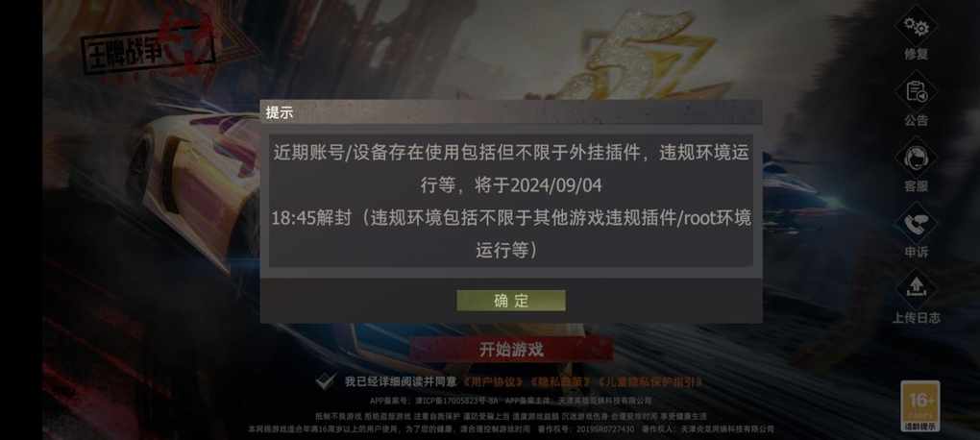Click the 公告 text label
Image resolution: width=980 pixels, height=440 pixels.
[x=916, y=121]
